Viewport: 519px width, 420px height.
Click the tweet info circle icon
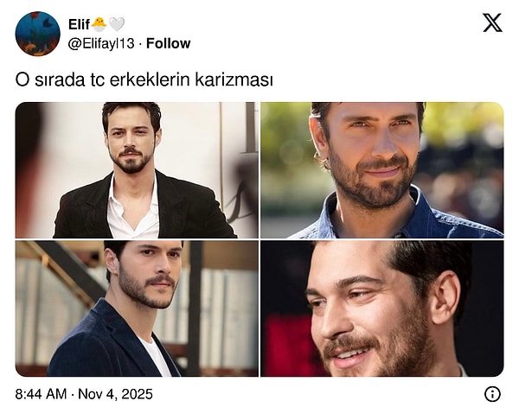pos(492,394)
